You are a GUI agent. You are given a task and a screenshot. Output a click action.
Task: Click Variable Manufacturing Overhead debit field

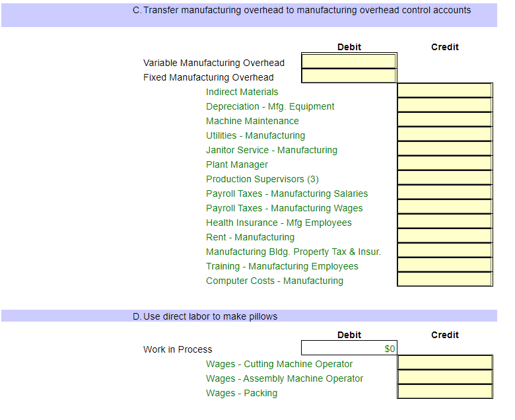[349, 61]
